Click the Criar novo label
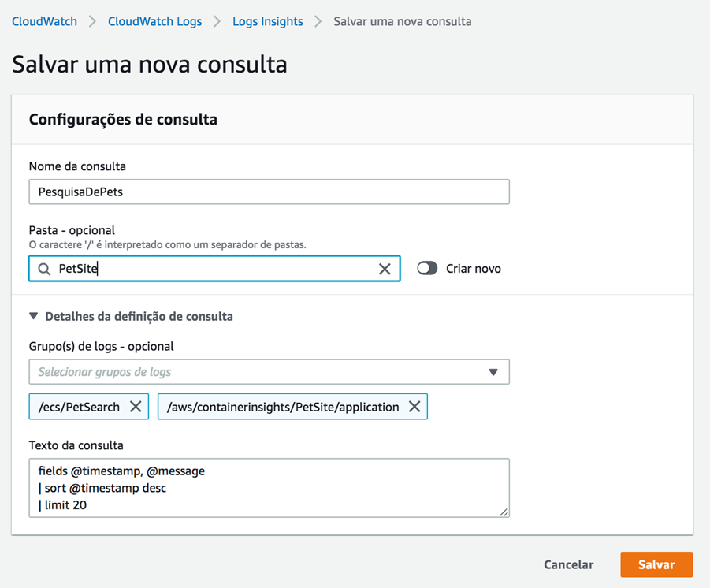Viewport: 710px width, 588px height. [x=473, y=269]
